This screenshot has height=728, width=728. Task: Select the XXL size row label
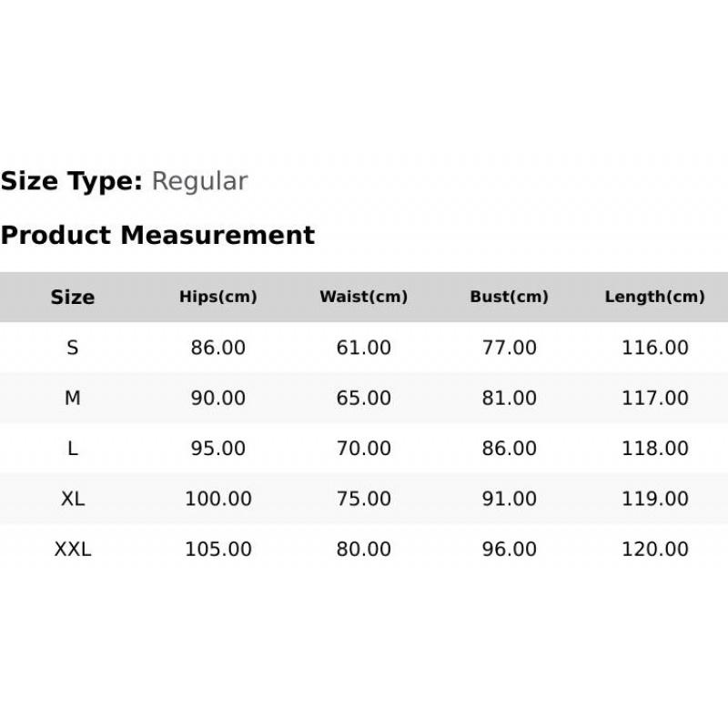[73, 550]
